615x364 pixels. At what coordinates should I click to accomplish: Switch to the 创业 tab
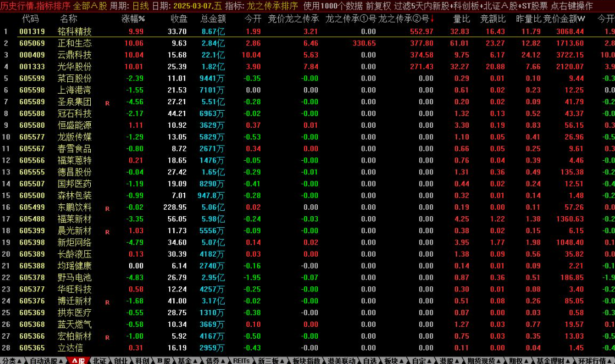(x=121, y=360)
